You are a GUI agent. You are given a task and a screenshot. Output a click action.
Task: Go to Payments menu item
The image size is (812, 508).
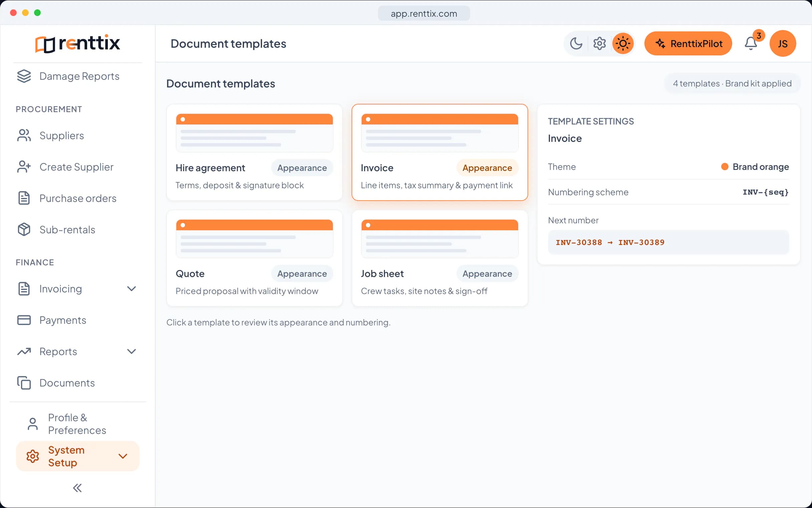[78, 320]
